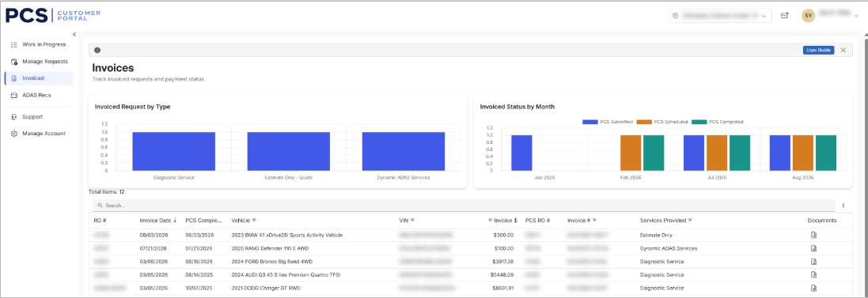Click the Estimate Only service cell

point(656,235)
